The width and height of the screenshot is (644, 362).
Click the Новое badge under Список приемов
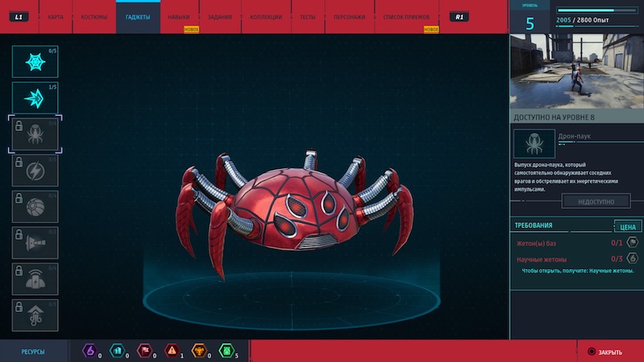(431, 29)
